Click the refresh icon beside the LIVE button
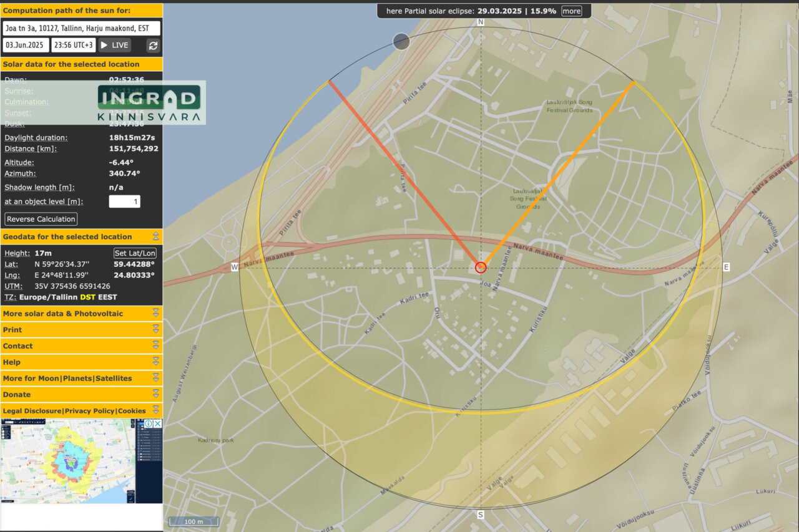The image size is (799, 532). coord(153,46)
